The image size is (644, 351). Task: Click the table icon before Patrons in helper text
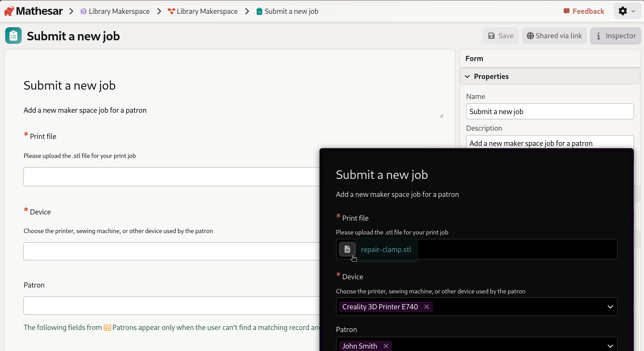pyautogui.click(x=107, y=328)
